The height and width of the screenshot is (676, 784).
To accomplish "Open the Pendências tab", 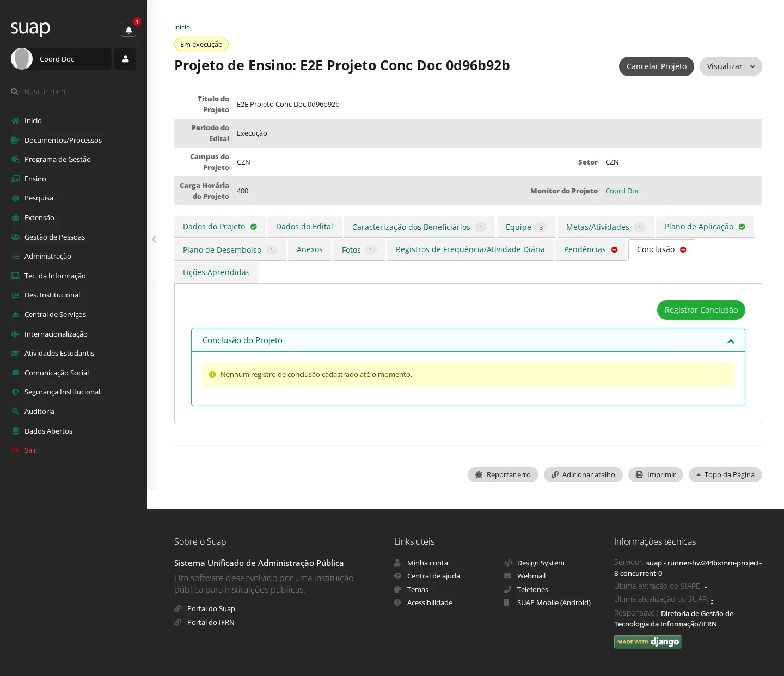I will point(591,250).
